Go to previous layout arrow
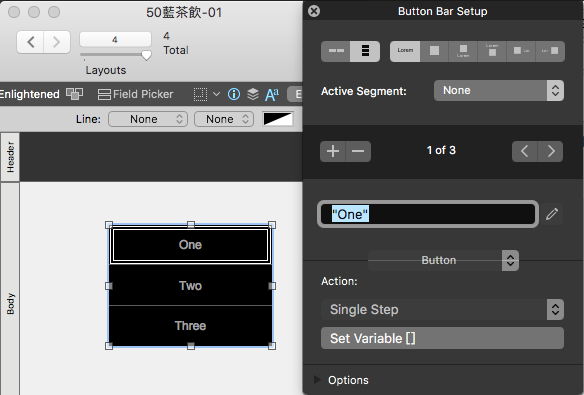This screenshot has height=395, width=584. pos(31,42)
